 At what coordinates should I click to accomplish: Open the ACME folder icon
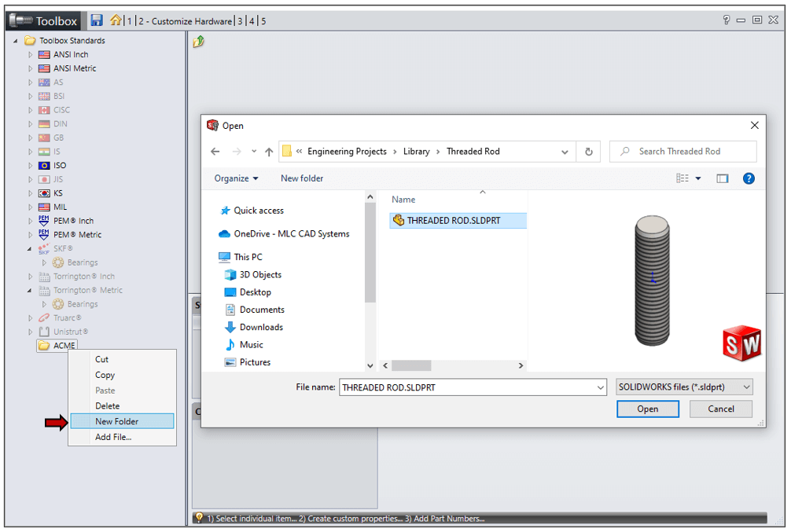point(42,345)
